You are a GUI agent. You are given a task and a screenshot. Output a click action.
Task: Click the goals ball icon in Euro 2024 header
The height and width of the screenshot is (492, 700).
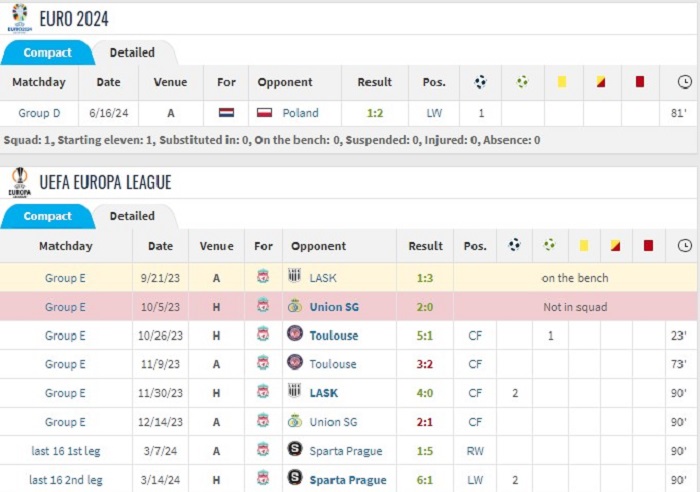pos(480,82)
